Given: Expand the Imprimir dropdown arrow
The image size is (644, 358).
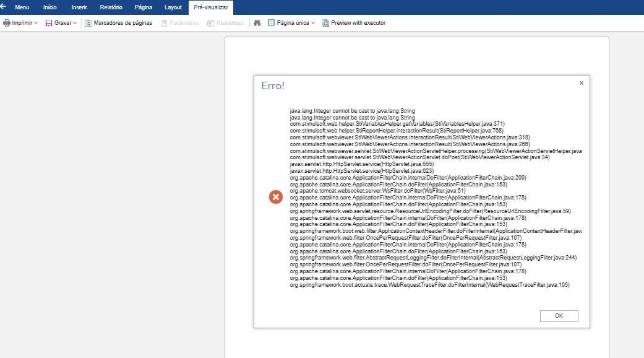Looking at the screenshot, I should click(36, 23).
